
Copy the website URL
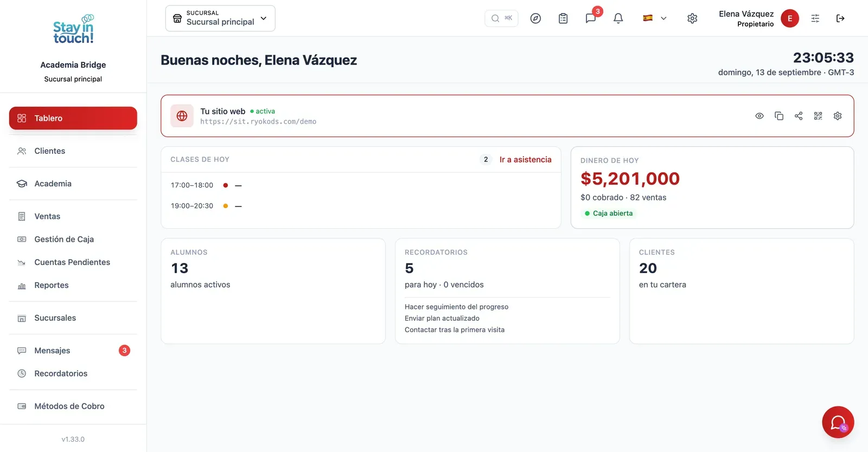[779, 116]
